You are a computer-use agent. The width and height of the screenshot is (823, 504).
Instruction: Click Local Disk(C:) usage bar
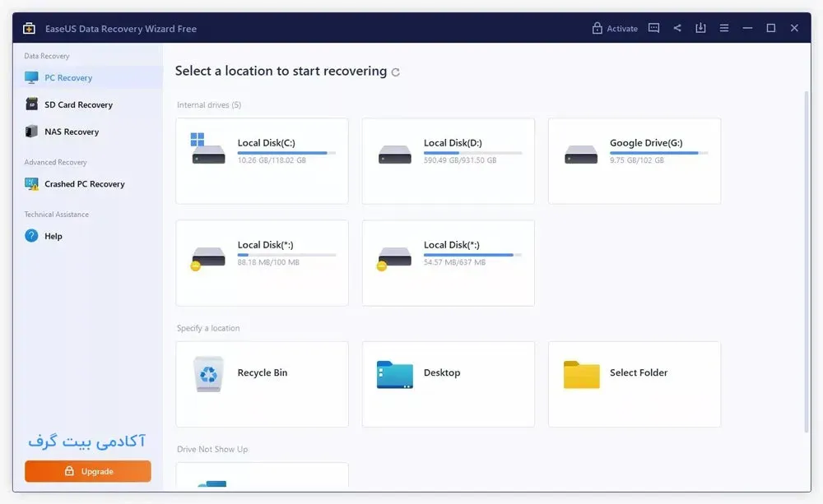(x=286, y=153)
